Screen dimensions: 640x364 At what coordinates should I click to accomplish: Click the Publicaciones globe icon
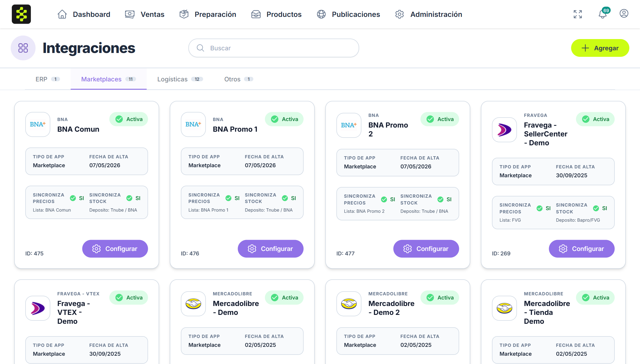(321, 14)
